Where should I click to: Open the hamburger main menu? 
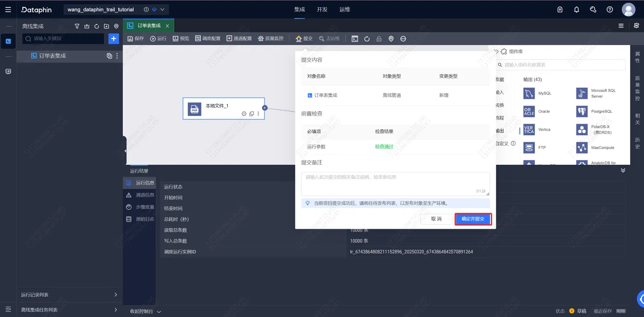coord(8,9)
